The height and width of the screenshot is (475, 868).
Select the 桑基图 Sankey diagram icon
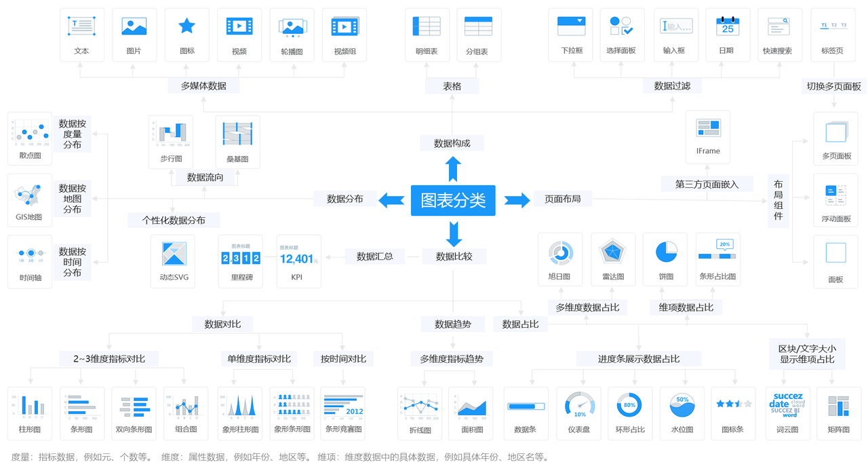pos(237,134)
